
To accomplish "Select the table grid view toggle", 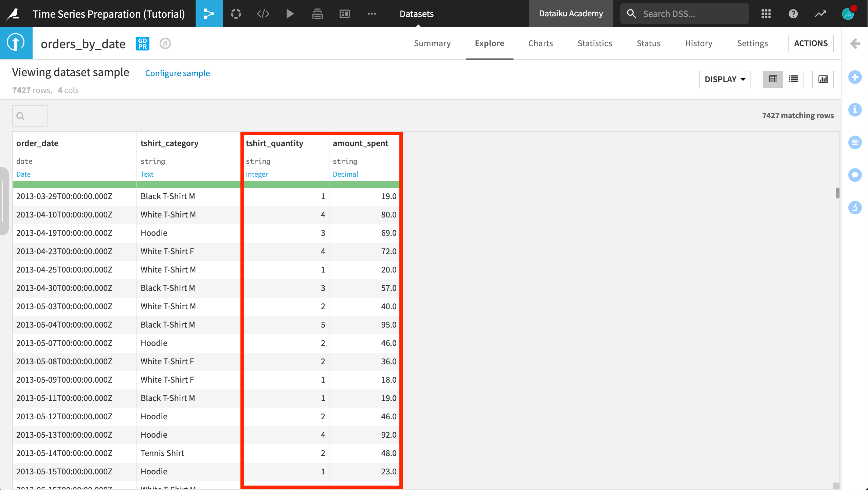I will 773,79.
